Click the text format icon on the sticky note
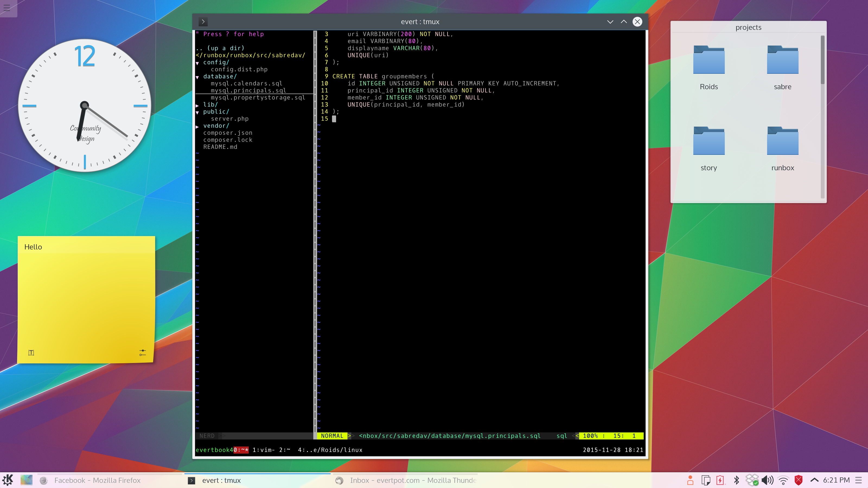 tap(31, 353)
